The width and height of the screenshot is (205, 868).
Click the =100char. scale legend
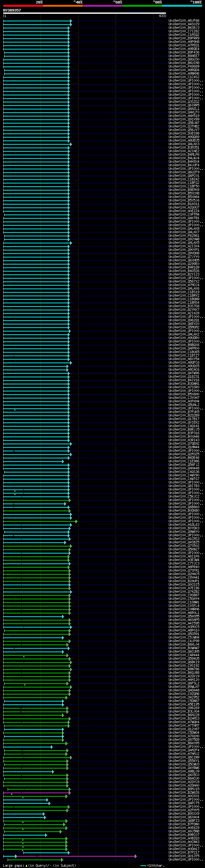pos(152,866)
